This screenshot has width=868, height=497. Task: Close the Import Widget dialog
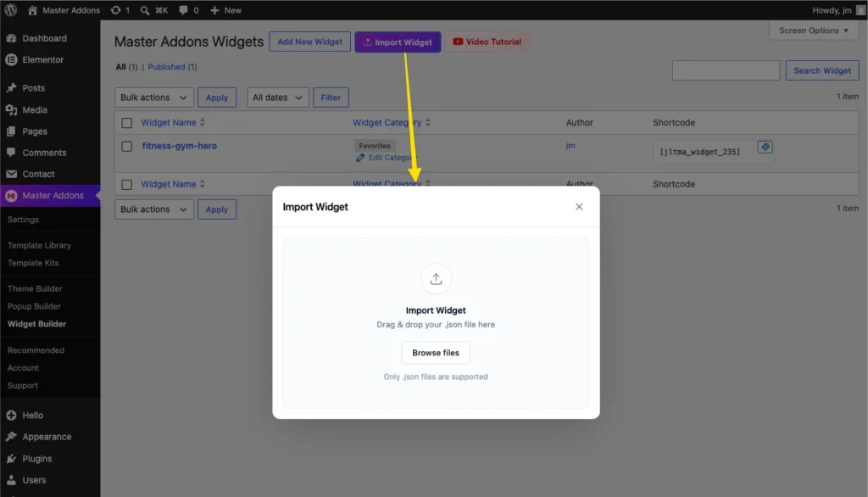tap(579, 207)
